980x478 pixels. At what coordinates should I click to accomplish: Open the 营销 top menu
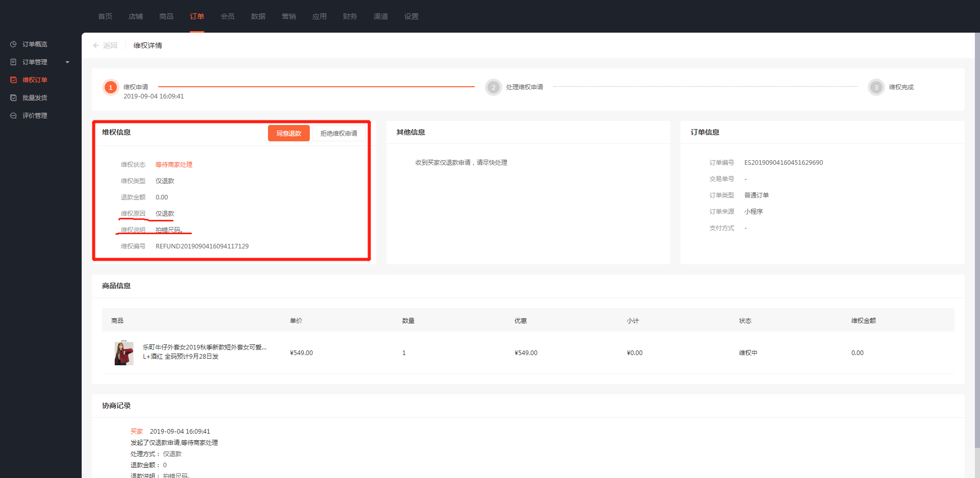click(289, 16)
